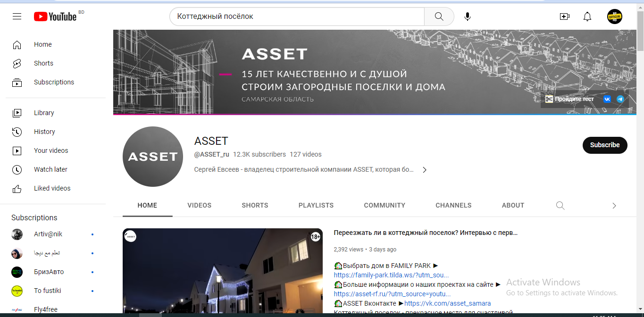Open Artiv@nik channel avatar
Viewport: 644px width, 317px height.
point(17,234)
